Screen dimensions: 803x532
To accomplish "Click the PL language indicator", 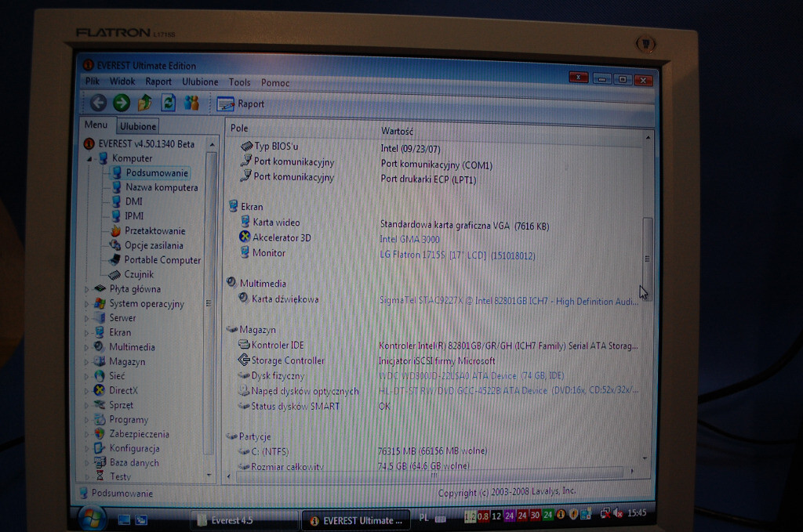I will [x=423, y=518].
